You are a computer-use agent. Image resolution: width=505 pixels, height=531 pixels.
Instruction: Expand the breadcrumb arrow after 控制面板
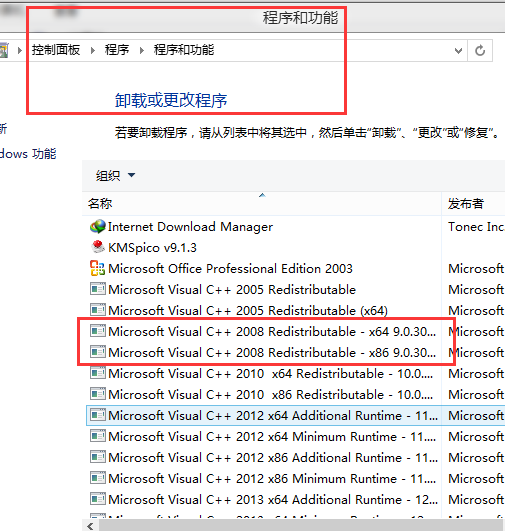93,50
